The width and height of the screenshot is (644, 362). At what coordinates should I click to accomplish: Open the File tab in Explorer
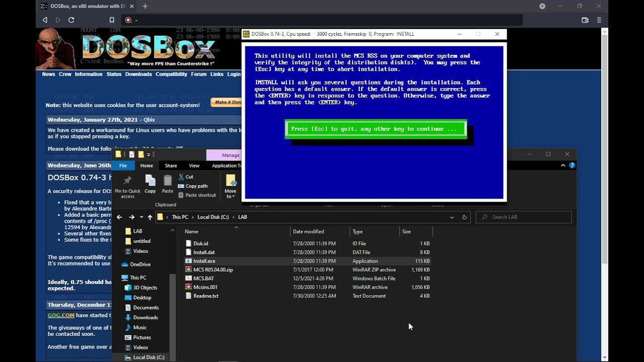point(123,165)
